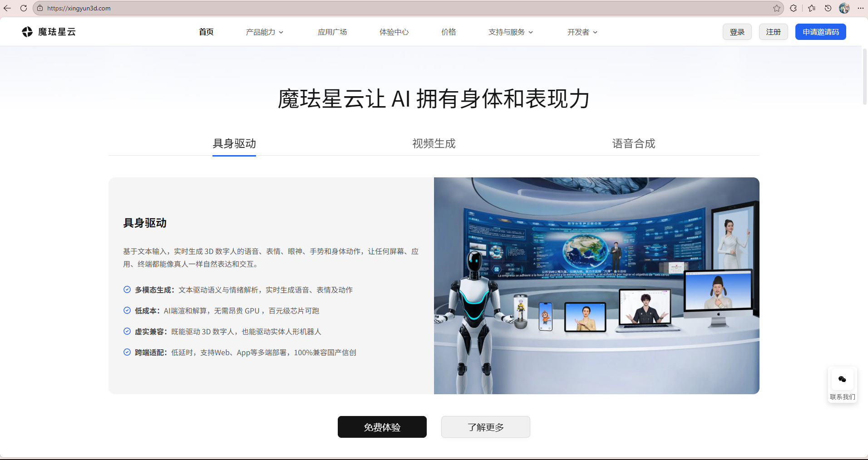Click the 了解更多 button
Viewport: 868px width, 460px height.
485,427
